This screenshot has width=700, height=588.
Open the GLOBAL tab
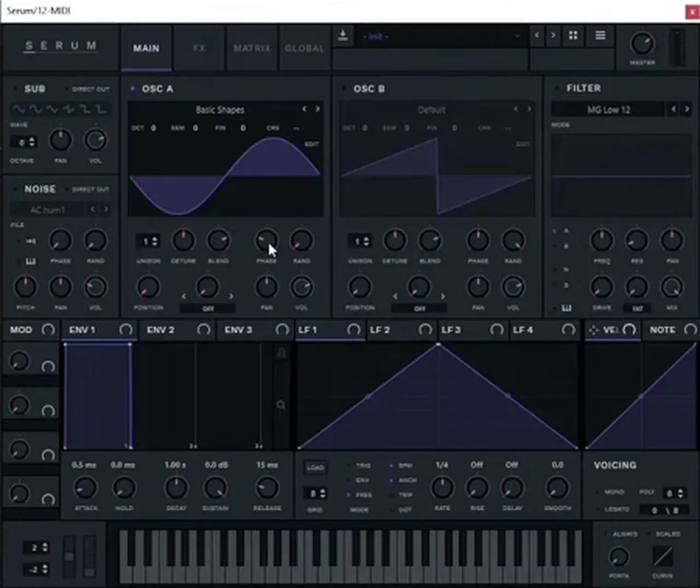point(304,48)
